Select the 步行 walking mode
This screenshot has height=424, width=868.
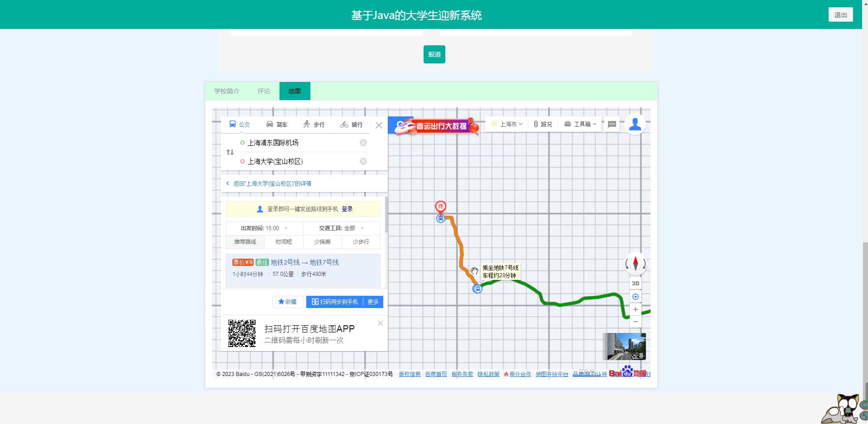[x=314, y=125]
